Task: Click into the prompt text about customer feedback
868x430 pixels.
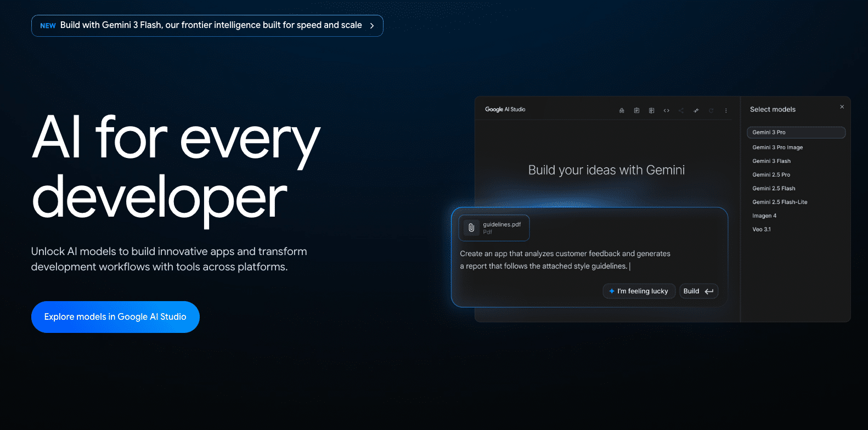Action: pos(565,259)
